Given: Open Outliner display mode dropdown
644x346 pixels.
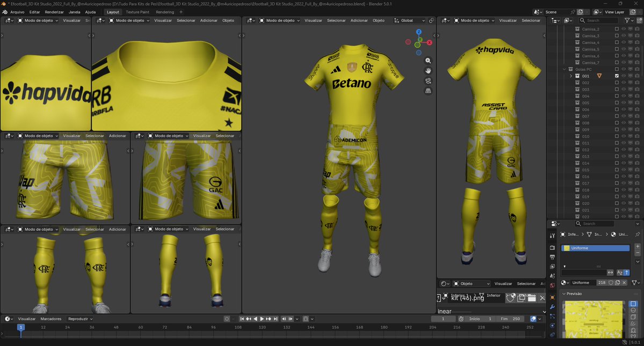Looking at the screenshot, I should [555, 20].
